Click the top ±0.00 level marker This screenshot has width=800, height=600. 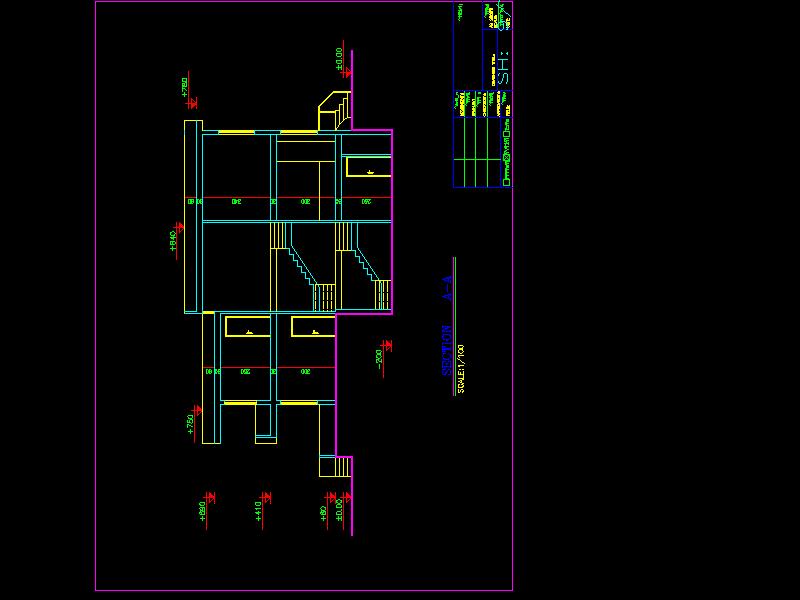tap(343, 62)
